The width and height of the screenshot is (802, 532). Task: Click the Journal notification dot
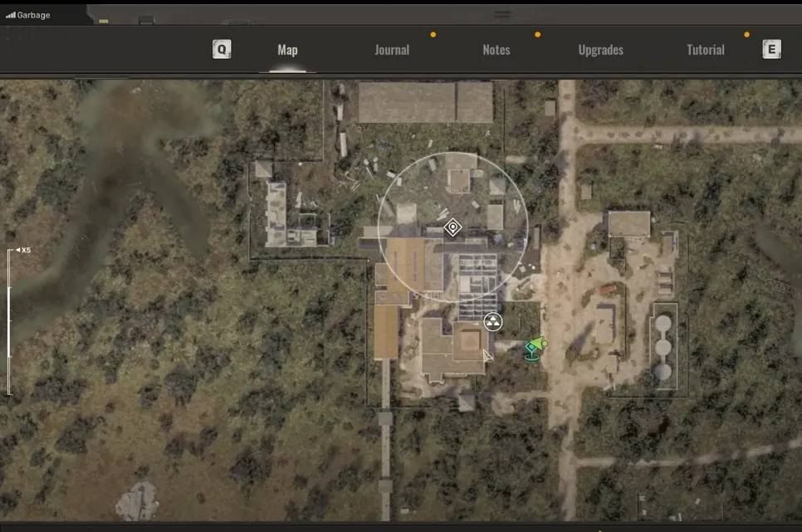[x=433, y=35]
